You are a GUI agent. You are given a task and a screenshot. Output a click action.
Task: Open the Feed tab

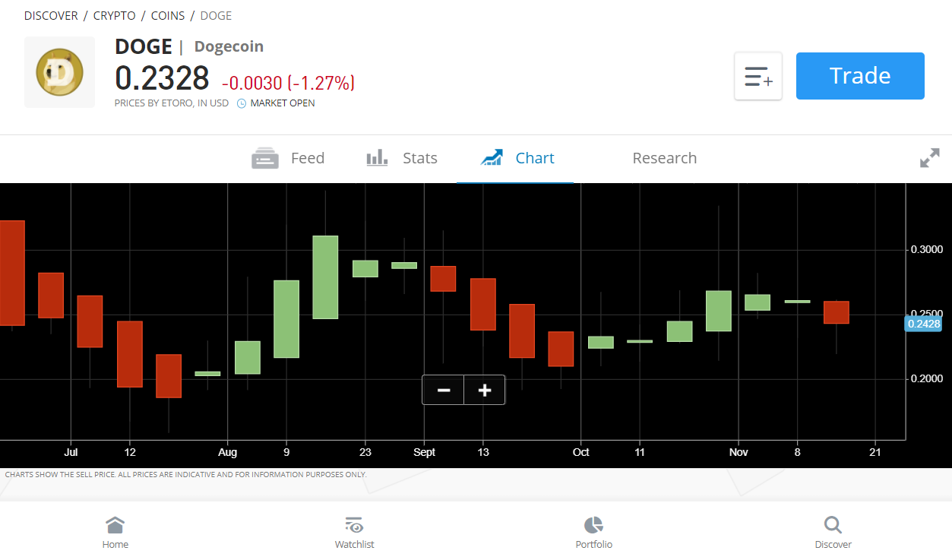(x=288, y=158)
